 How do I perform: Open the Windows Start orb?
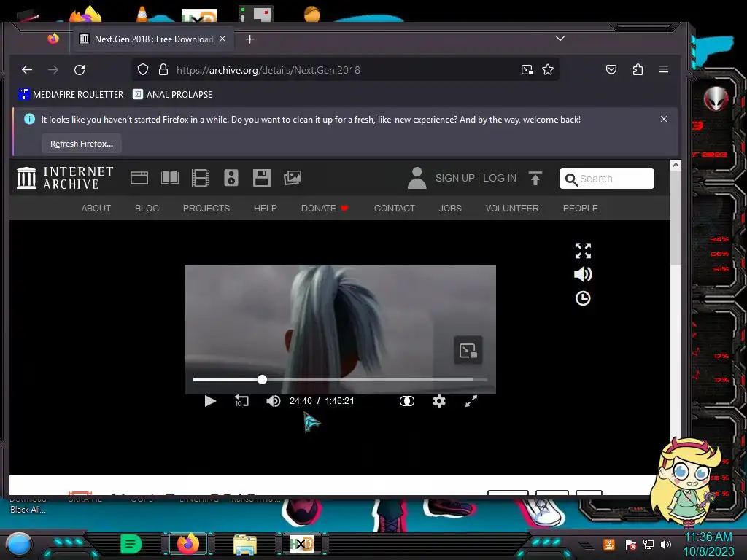coord(19,545)
